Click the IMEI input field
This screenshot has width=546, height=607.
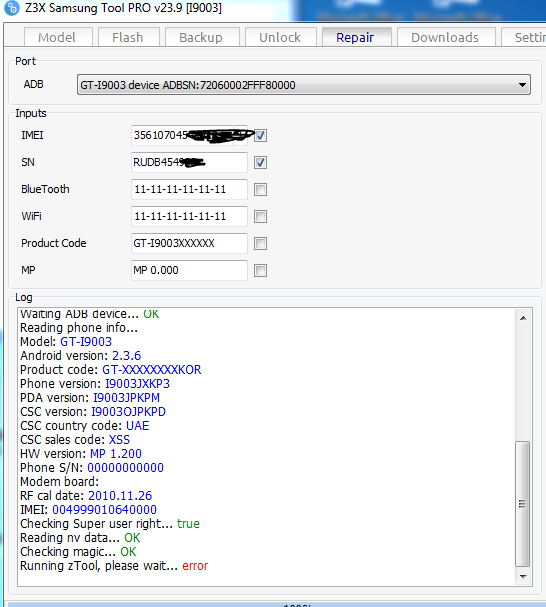(189, 135)
